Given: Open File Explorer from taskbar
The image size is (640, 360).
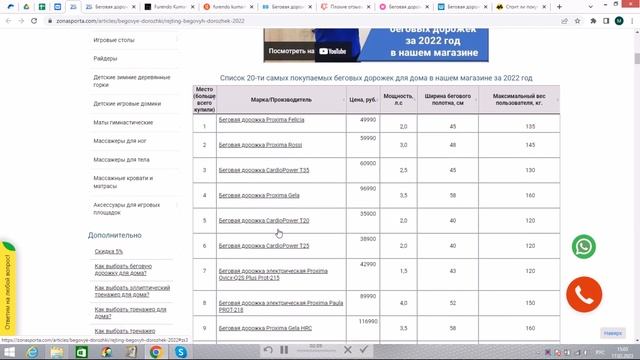Looking at the screenshot, I should 57,352.
